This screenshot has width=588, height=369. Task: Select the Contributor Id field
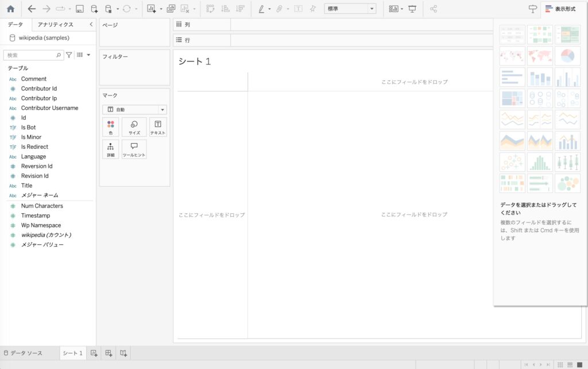(39, 89)
